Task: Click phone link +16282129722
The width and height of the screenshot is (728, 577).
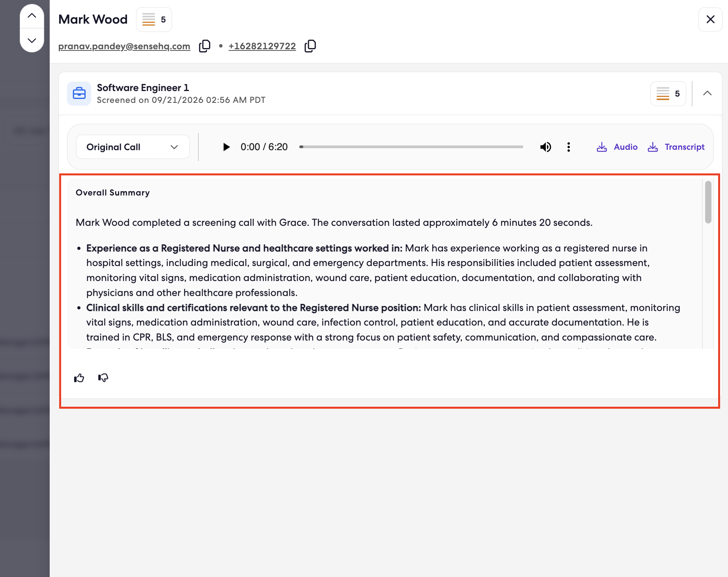Action: (x=262, y=46)
